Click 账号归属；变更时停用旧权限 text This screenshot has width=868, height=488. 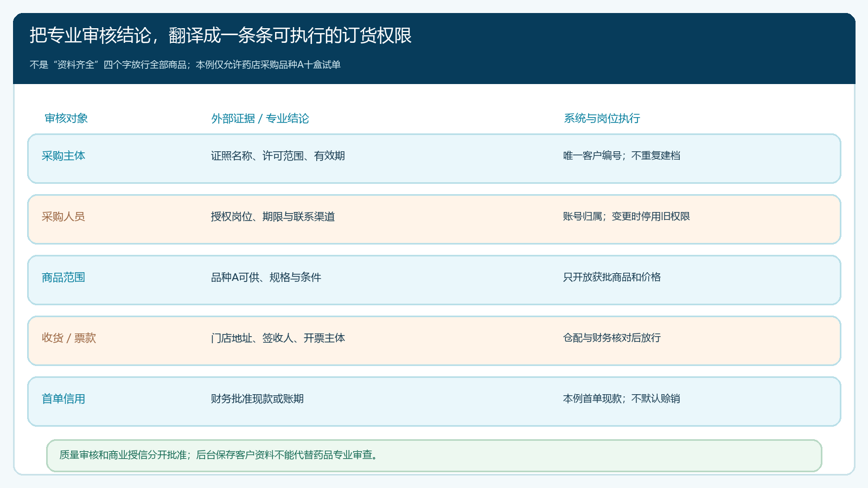[627, 216]
